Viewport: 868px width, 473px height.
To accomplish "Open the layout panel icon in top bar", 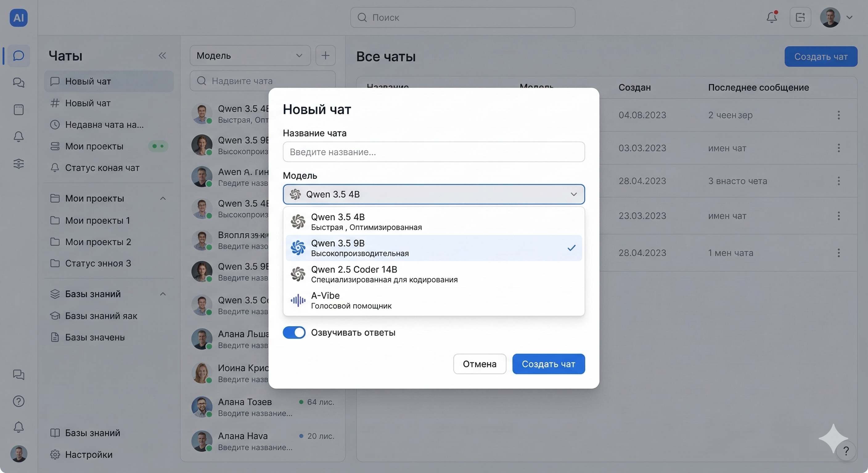I will pos(800,17).
